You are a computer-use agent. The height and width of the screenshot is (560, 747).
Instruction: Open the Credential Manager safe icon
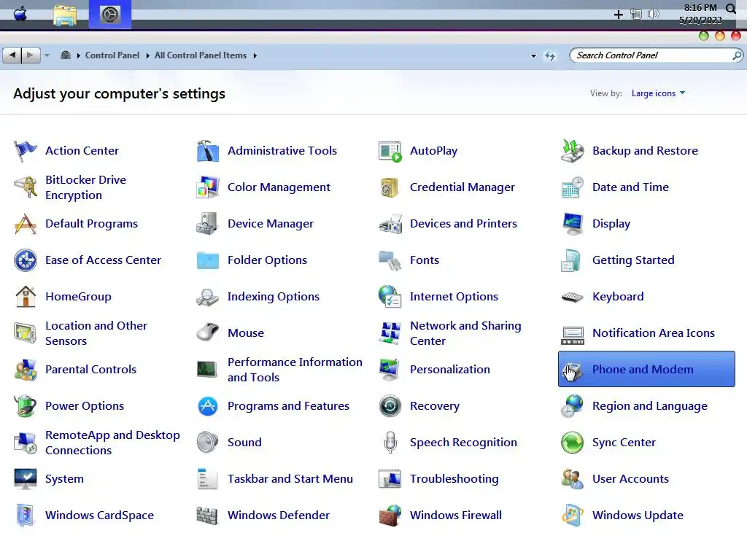click(x=390, y=187)
